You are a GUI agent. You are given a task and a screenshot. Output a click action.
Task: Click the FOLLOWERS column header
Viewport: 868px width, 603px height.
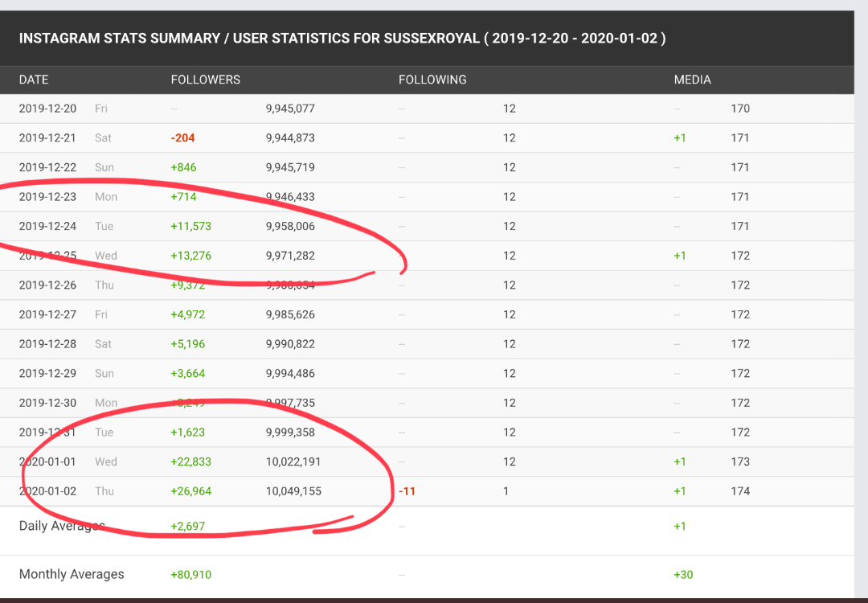(206, 80)
